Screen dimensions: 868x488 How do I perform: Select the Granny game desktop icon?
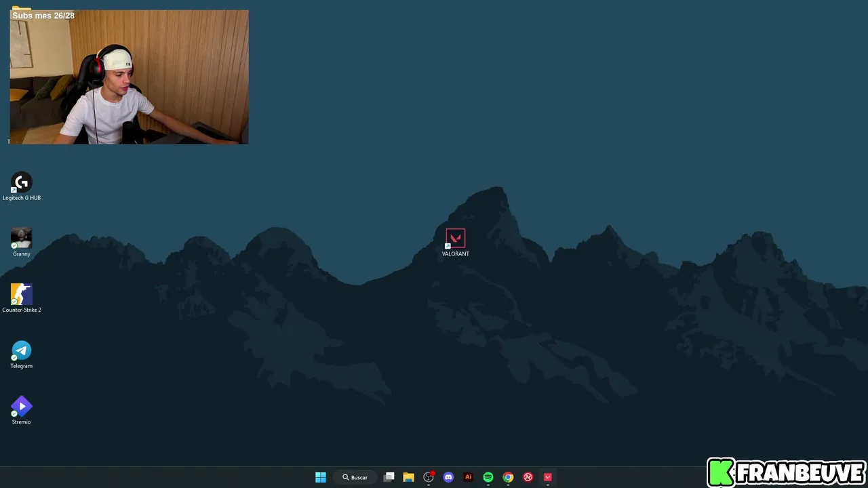coord(22,243)
